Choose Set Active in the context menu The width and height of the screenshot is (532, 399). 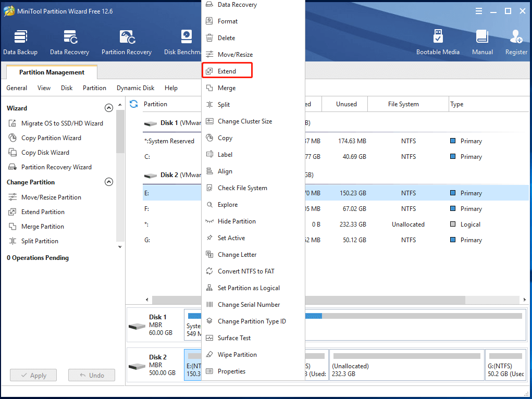pos(253,238)
